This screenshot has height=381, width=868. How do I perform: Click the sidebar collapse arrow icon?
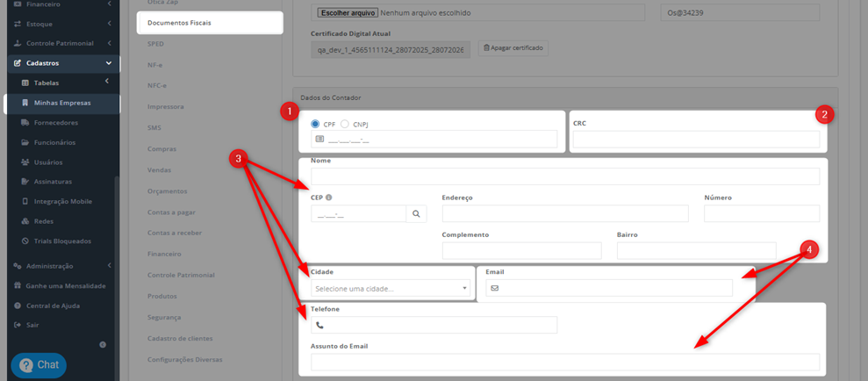103,344
